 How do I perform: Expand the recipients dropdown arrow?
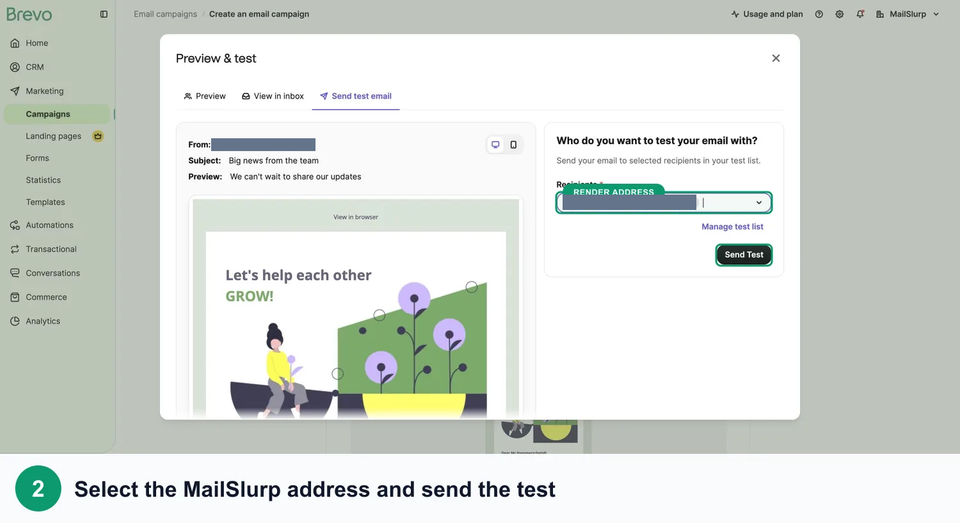click(759, 203)
